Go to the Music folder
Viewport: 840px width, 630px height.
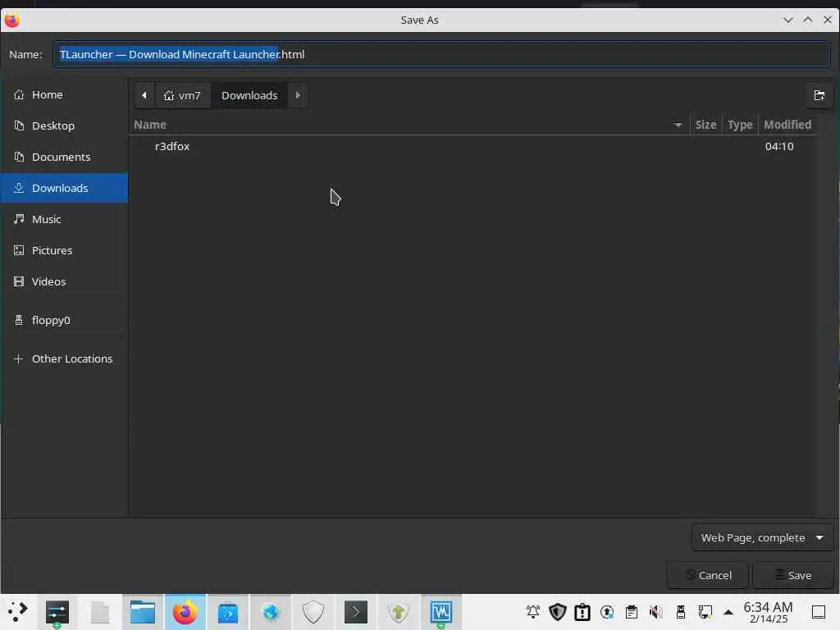pyautogui.click(x=64, y=219)
